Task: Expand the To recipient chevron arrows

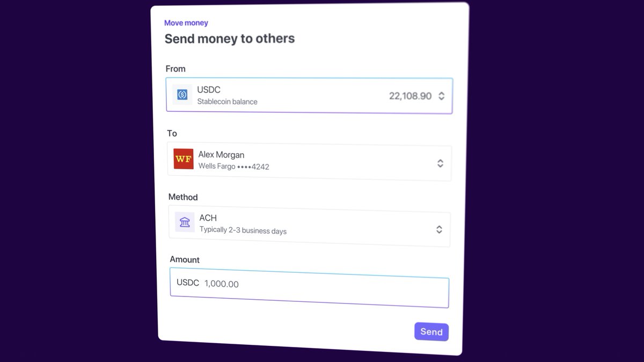Action: coord(440,163)
